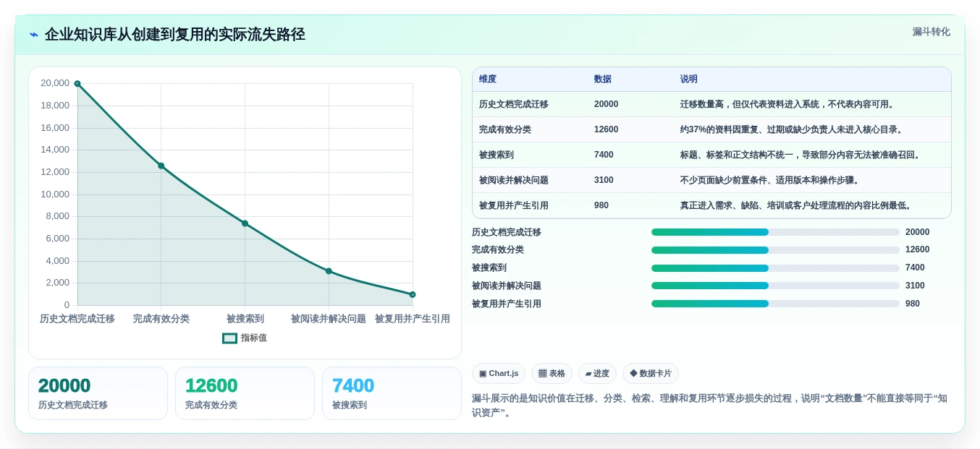This screenshot has height=449, width=980.
Task: Click the table value 3100
Action: 604,180
